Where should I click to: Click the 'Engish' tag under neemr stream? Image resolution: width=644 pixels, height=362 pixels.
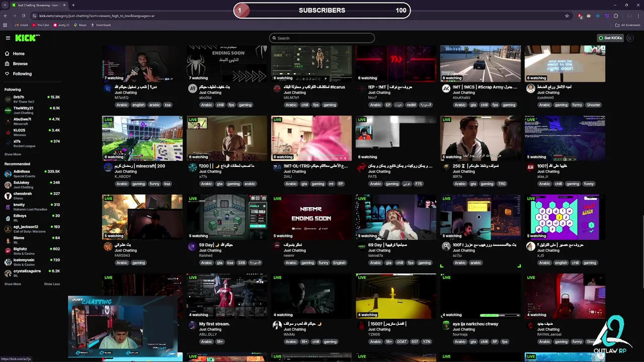pyautogui.click(x=339, y=263)
